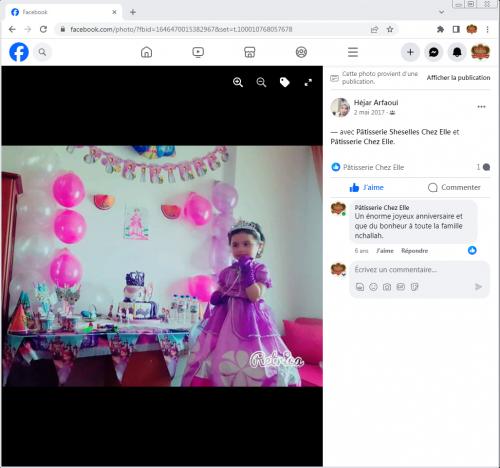Open Pâtisserie Sheselles Chez Elle tagged page

coord(403,132)
